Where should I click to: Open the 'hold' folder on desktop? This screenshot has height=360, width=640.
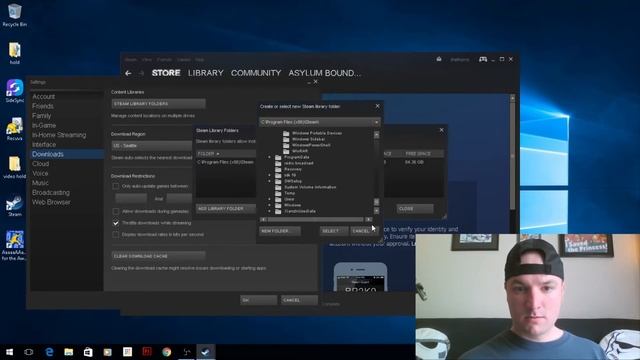15,53
